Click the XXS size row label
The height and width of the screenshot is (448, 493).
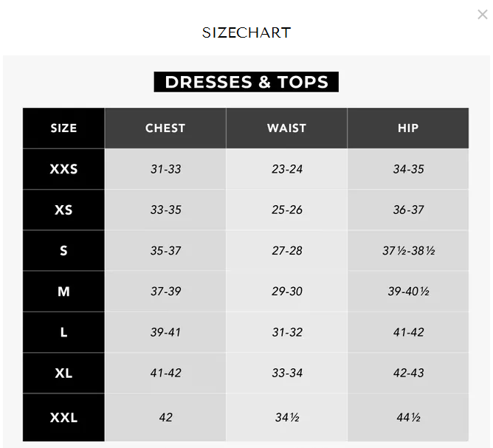[x=63, y=169]
